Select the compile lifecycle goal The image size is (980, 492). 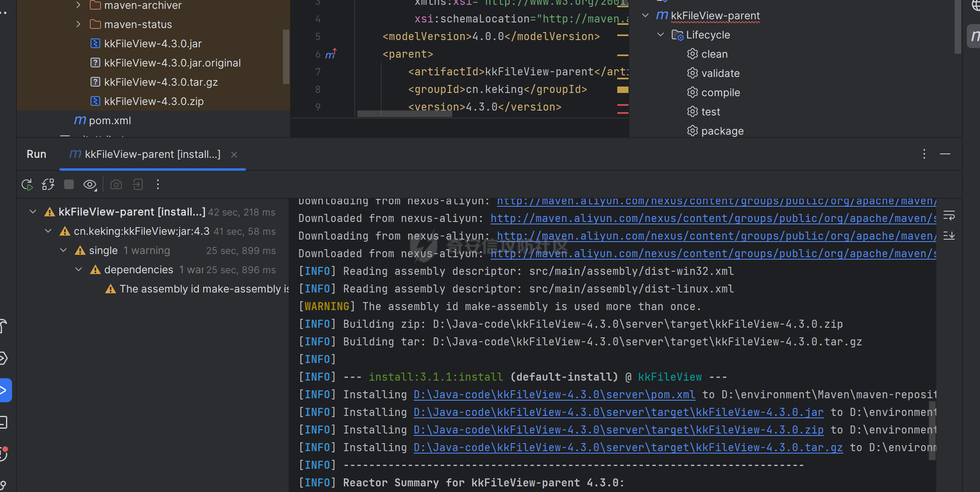713,93
